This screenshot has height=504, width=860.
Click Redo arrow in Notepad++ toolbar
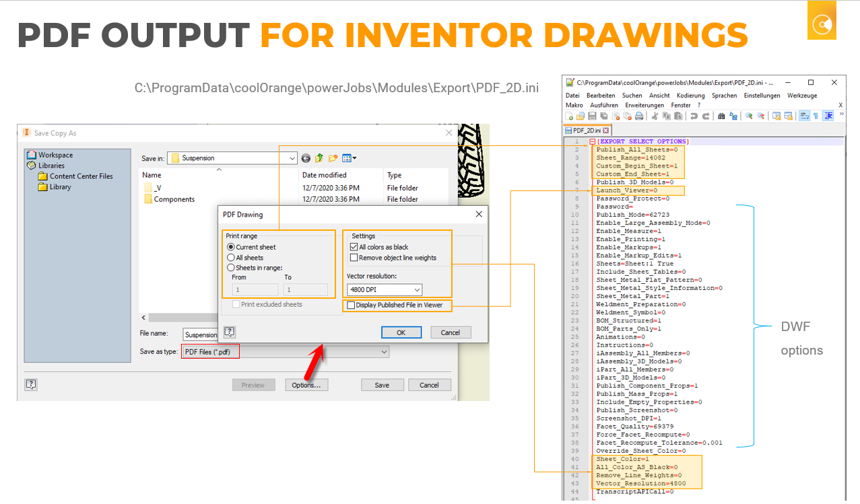706,116
